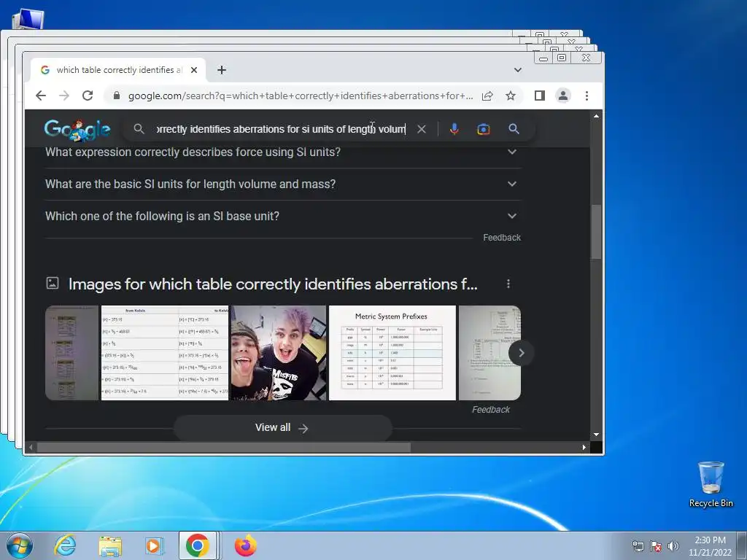747x560 pixels.
Task: Click magnifier icon left of search text
Action: (x=139, y=129)
